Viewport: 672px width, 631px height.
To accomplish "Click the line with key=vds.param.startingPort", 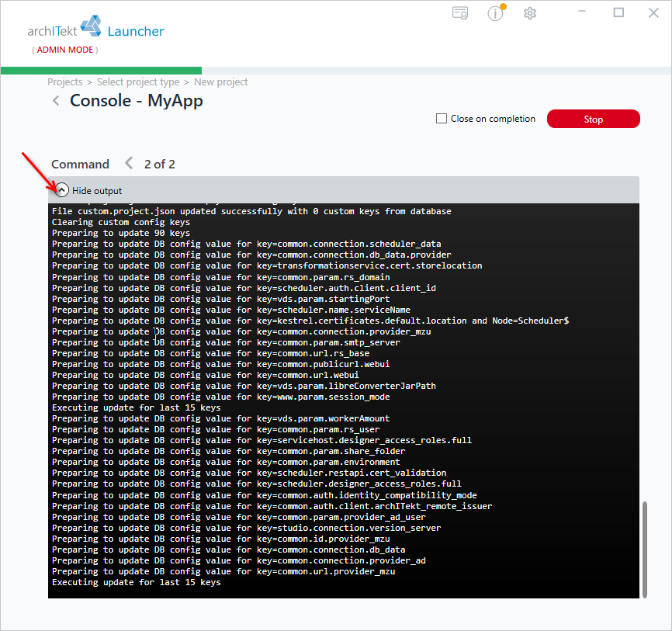I will 220,299.
